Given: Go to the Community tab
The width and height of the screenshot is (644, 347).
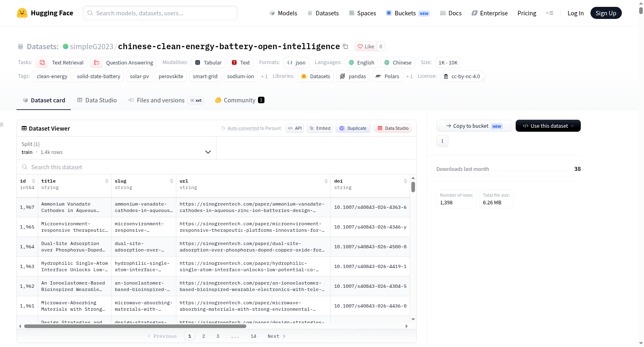Looking at the screenshot, I should [x=239, y=100].
